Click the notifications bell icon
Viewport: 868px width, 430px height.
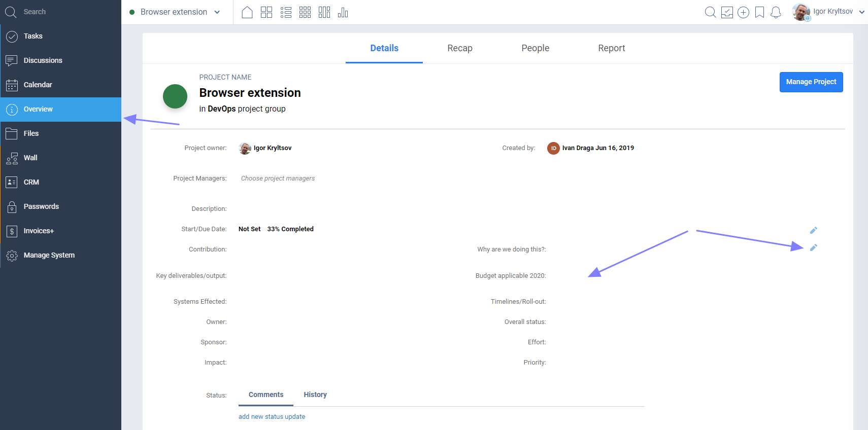[776, 12]
